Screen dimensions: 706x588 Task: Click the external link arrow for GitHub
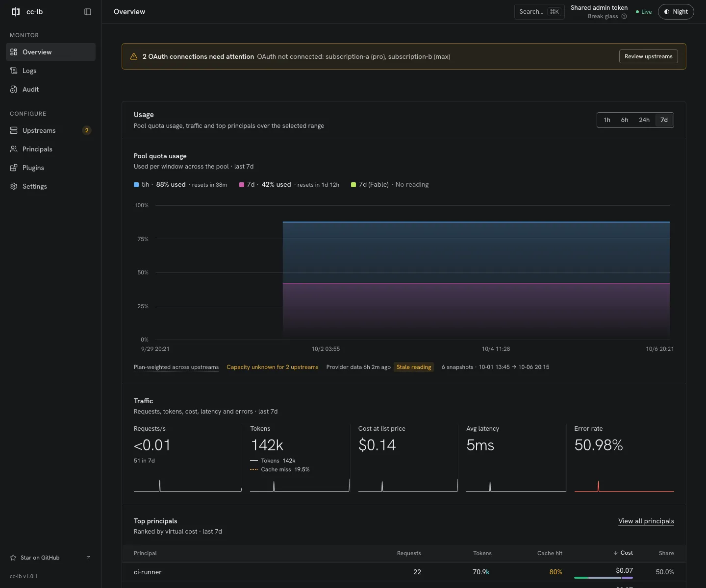click(x=89, y=558)
